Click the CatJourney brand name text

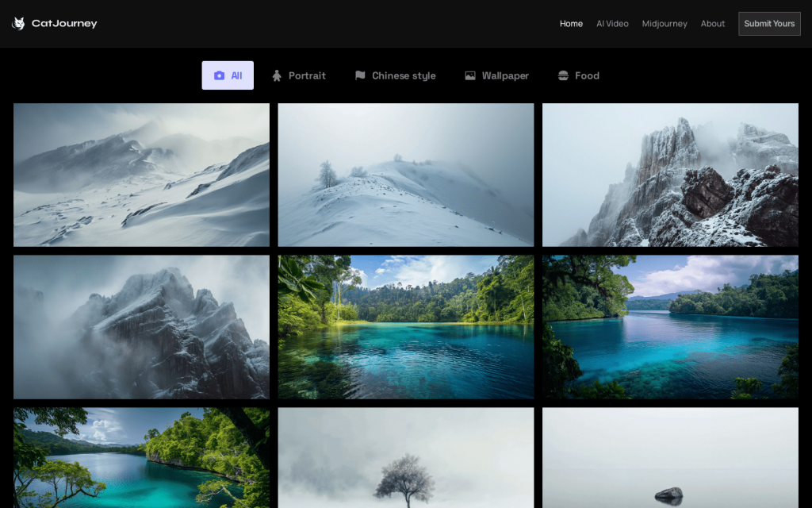coord(64,23)
